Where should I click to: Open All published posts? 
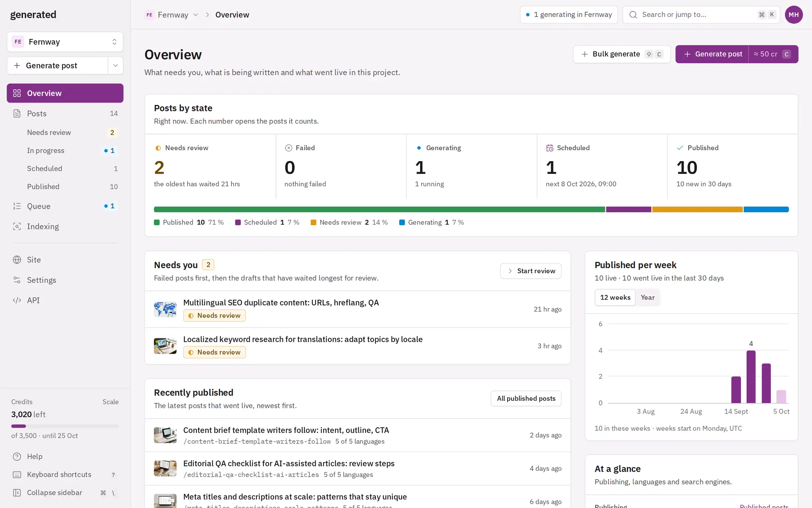click(526, 399)
